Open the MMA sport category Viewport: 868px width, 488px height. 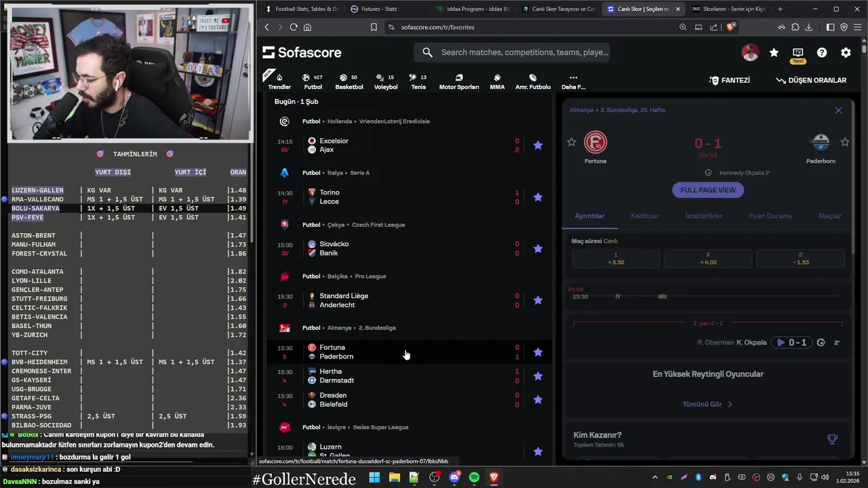click(497, 81)
